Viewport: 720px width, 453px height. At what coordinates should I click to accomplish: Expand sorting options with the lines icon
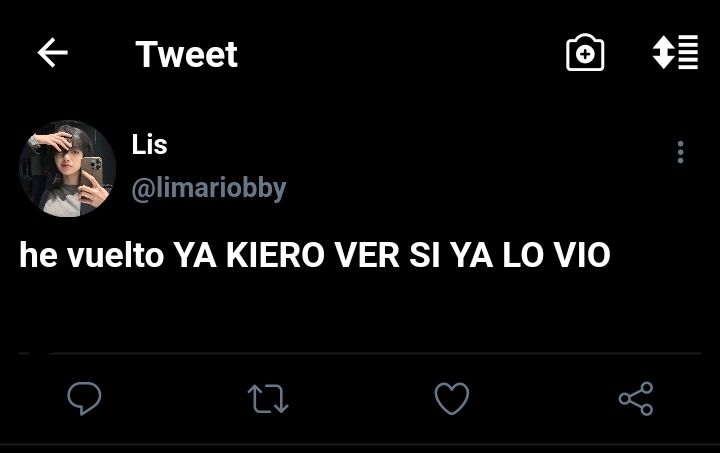[x=688, y=52]
